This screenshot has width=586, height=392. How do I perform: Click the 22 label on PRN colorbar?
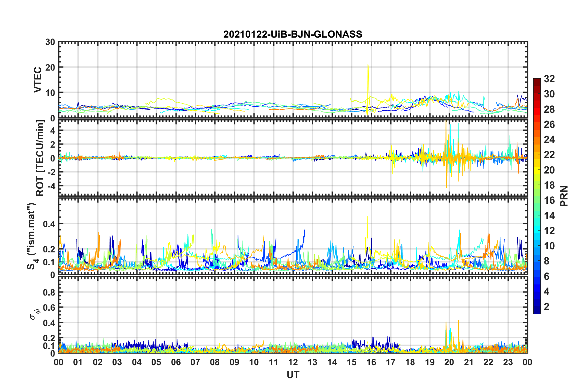click(x=549, y=155)
